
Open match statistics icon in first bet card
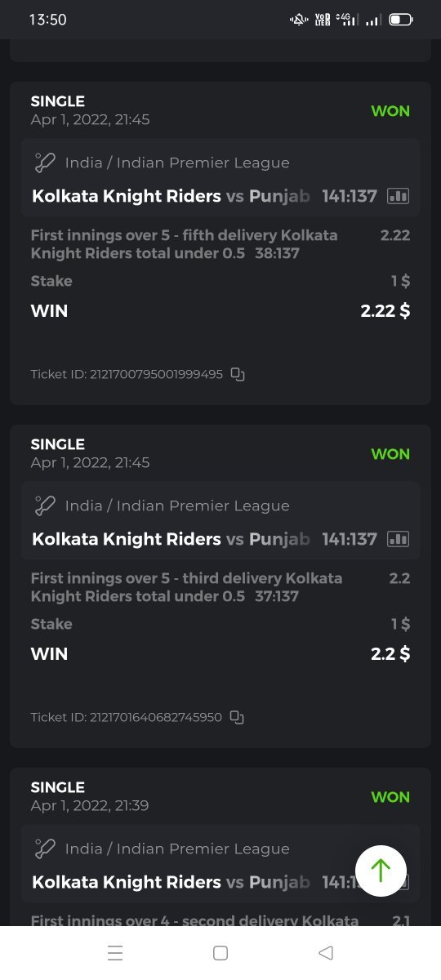(x=398, y=196)
